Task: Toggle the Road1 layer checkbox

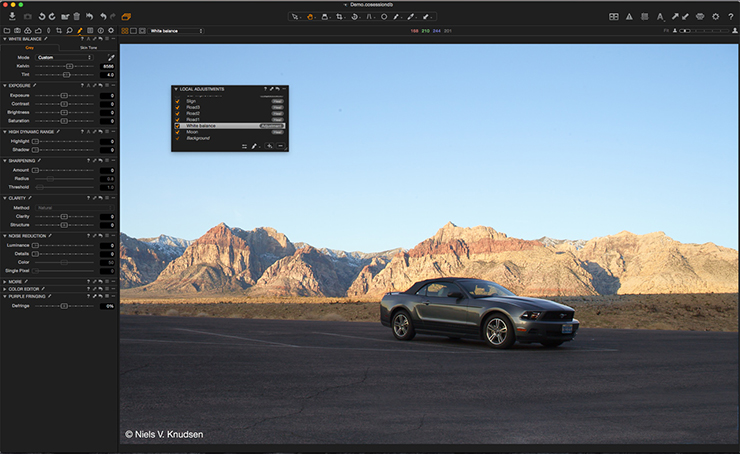Action: (x=177, y=119)
